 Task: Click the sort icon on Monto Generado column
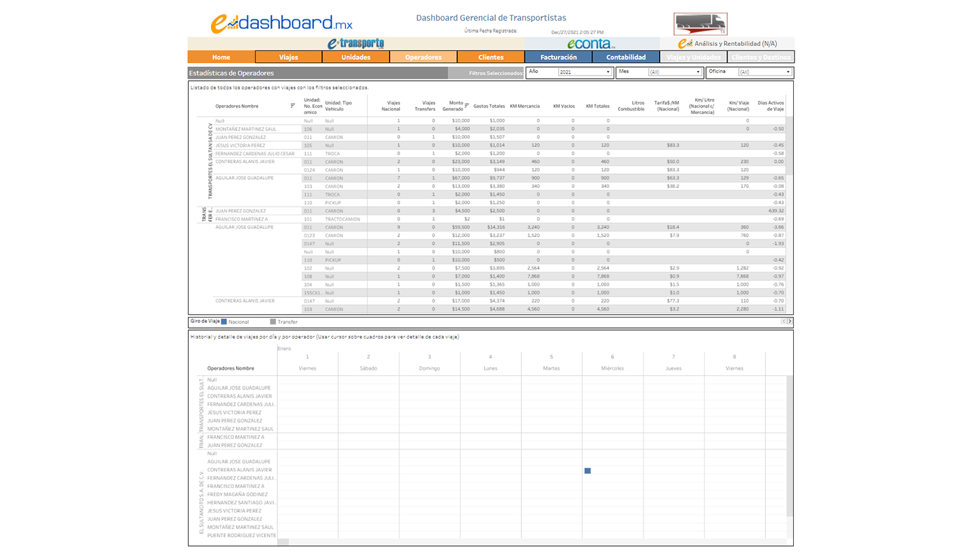(467, 105)
